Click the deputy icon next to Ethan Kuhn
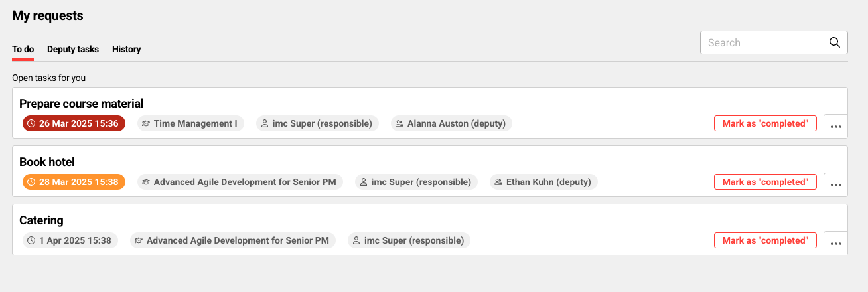 pyautogui.click(x=498, y=182)
